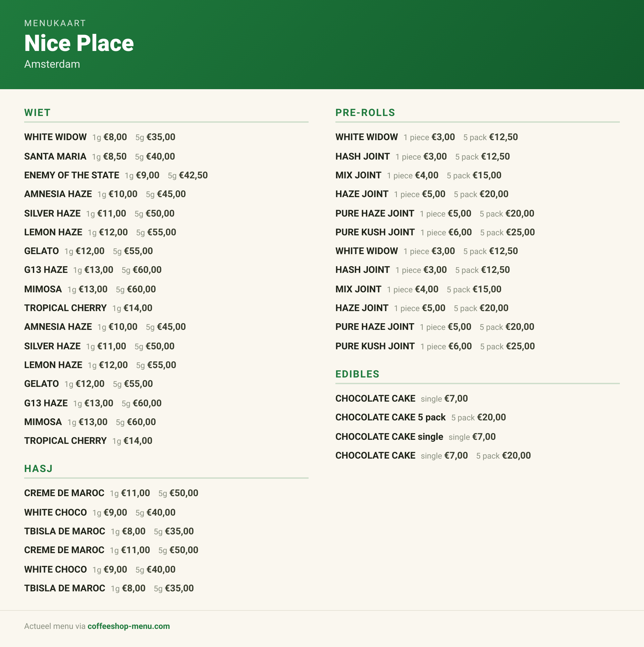This screenshot has height=647, width=644.
Task: Select White Widow's 5g price €35,00
Action: (161, 137)
